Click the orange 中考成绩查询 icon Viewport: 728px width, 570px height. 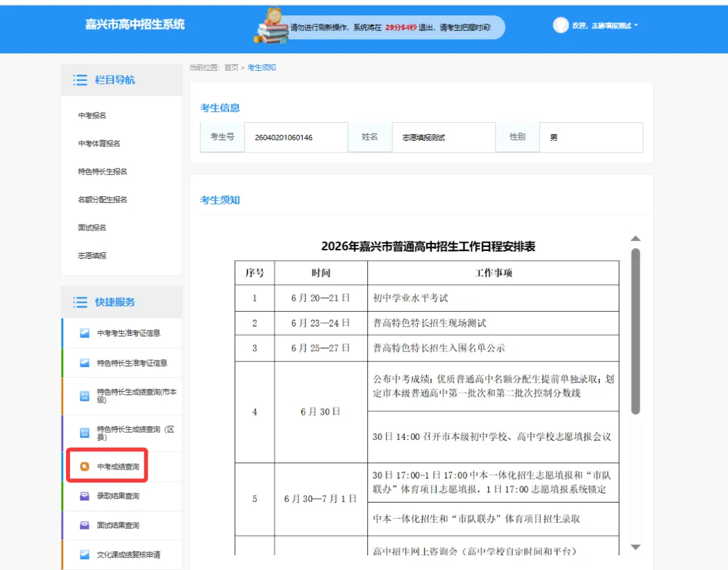coord(84,466)
